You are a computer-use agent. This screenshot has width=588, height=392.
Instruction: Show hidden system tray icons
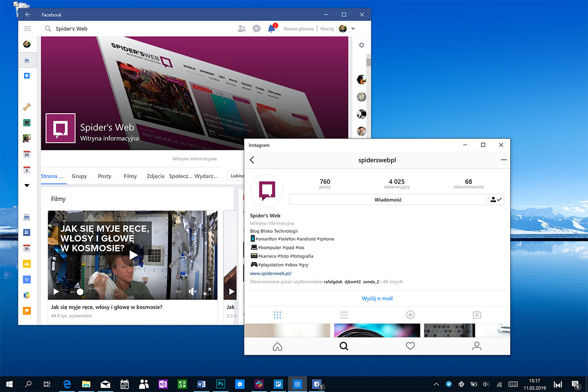click(437, 385)
